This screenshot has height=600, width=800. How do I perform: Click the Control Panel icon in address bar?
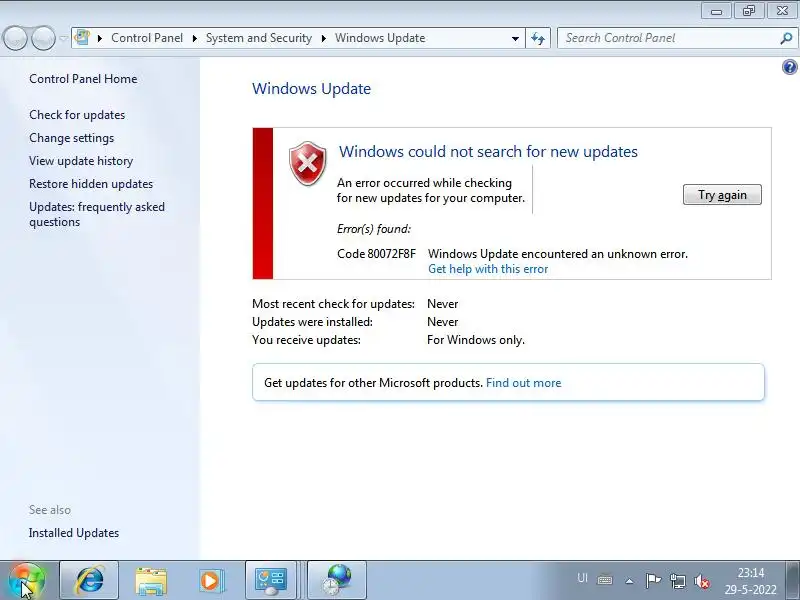coord(82,37)
